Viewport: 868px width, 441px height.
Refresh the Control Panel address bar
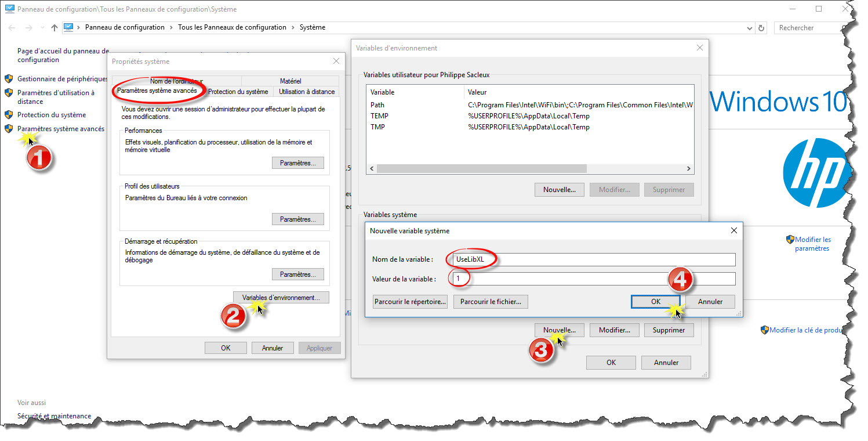coord(762,28)
